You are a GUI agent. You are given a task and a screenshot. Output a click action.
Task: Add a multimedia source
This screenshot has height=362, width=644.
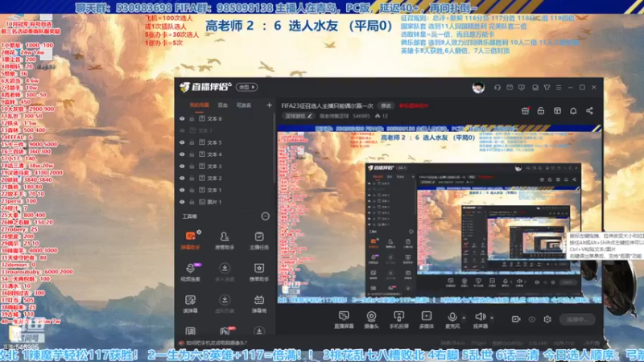(427, 319)
